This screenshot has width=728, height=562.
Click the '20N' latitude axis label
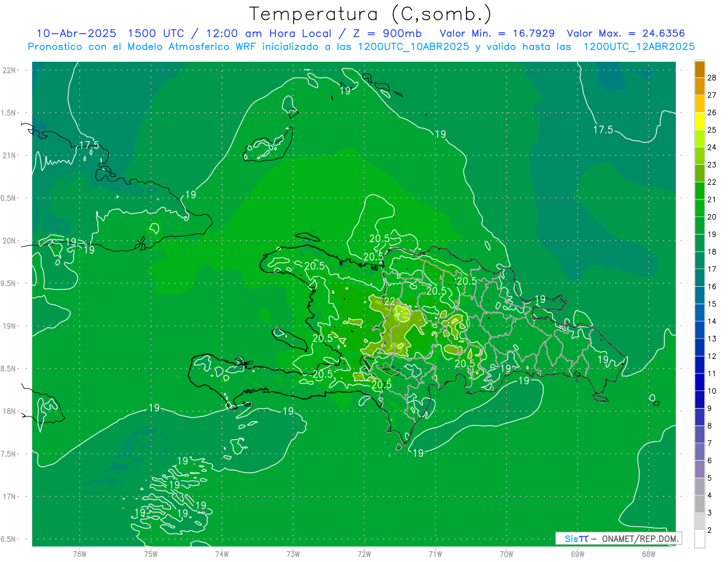click(x=9, y=241)
